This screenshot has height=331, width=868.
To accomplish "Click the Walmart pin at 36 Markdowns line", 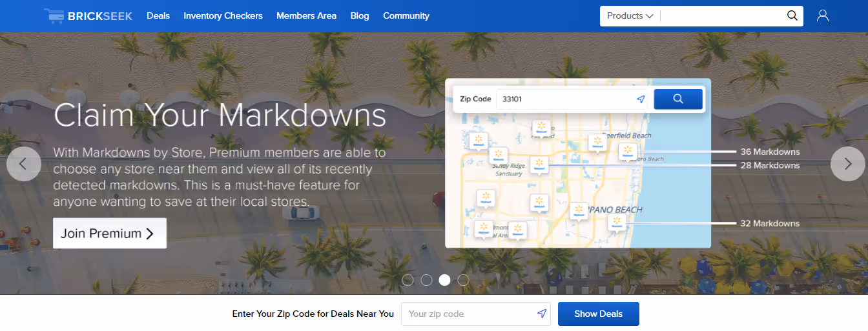I will tap(627, 152).
